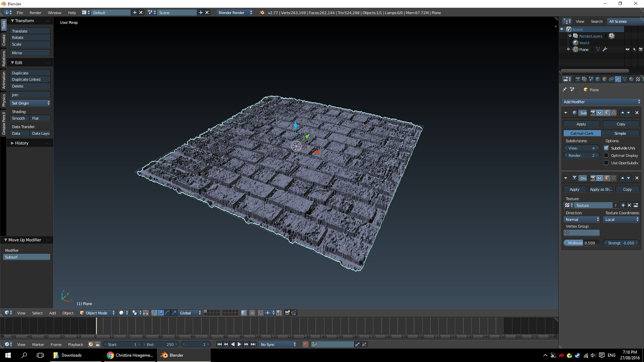This screenshot has height=362, width=644.
Task: Open the Add Modifier dropdown
Action: [x=601, y=102]
